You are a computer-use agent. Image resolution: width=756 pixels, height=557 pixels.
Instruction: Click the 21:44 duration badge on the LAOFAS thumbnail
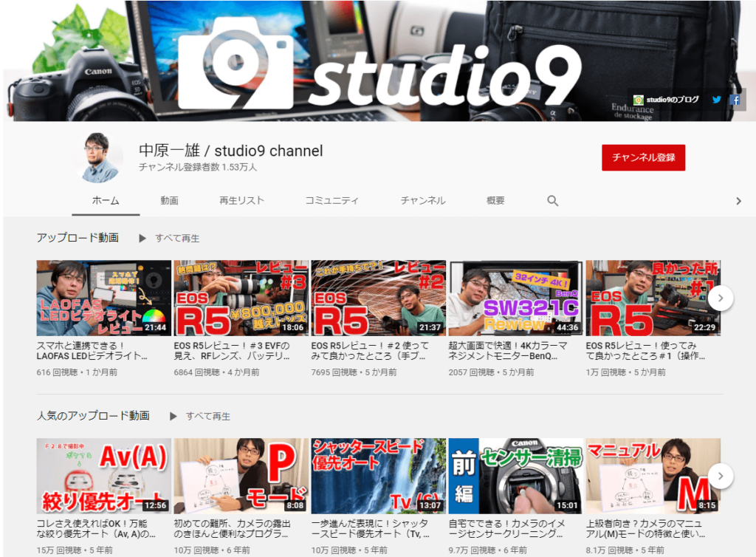[155, 327]
